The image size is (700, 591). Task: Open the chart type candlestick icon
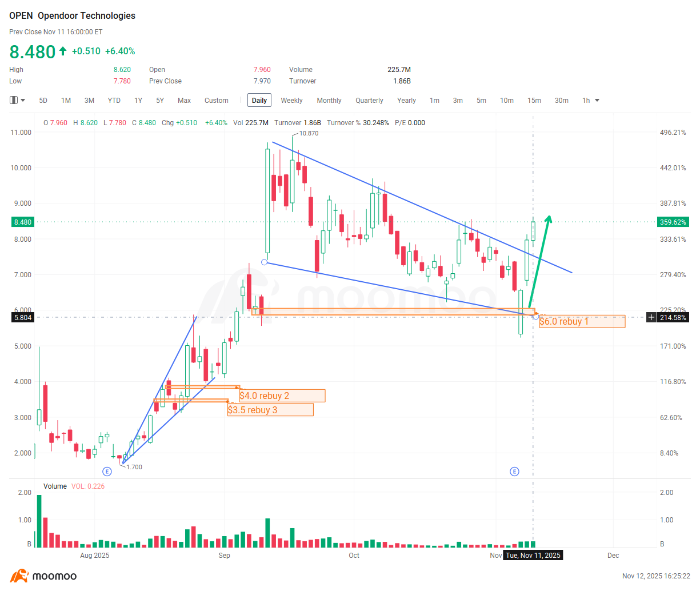[x=14, y=100]
